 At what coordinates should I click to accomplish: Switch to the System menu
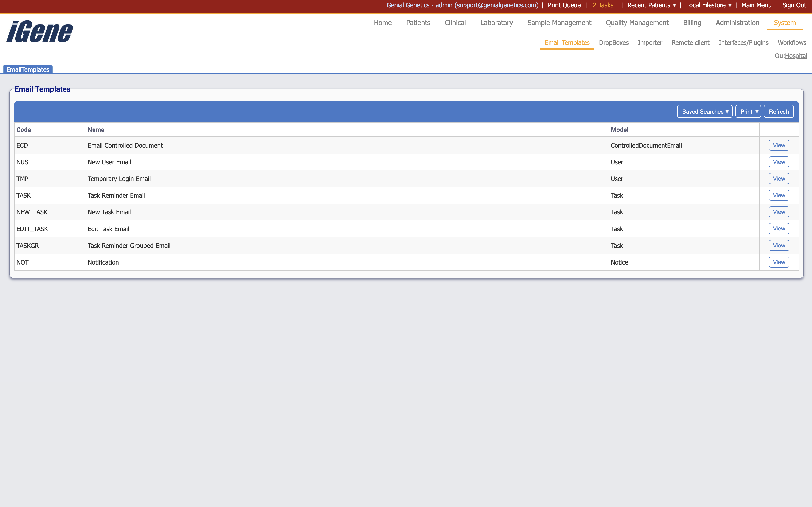pos(785,23)
